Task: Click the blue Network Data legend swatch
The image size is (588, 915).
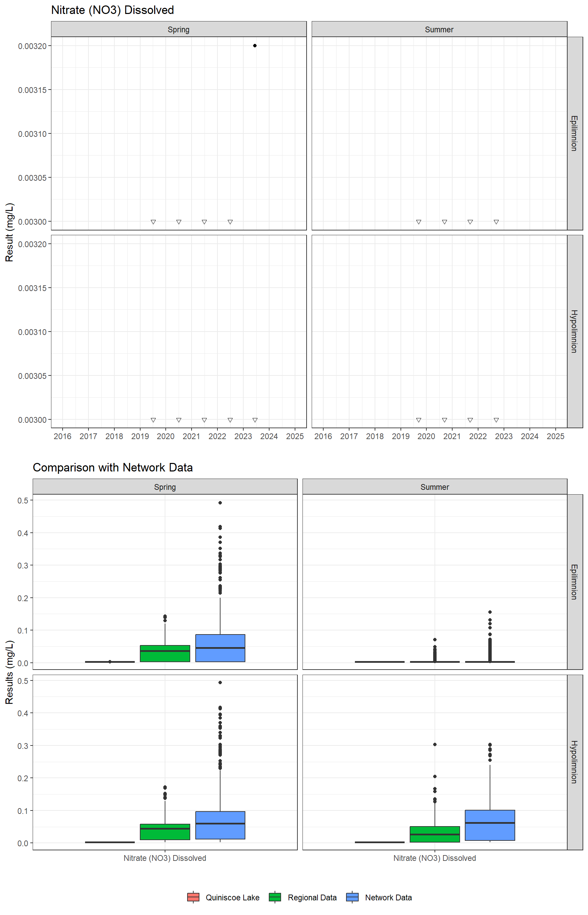Action: pos(352,897)
